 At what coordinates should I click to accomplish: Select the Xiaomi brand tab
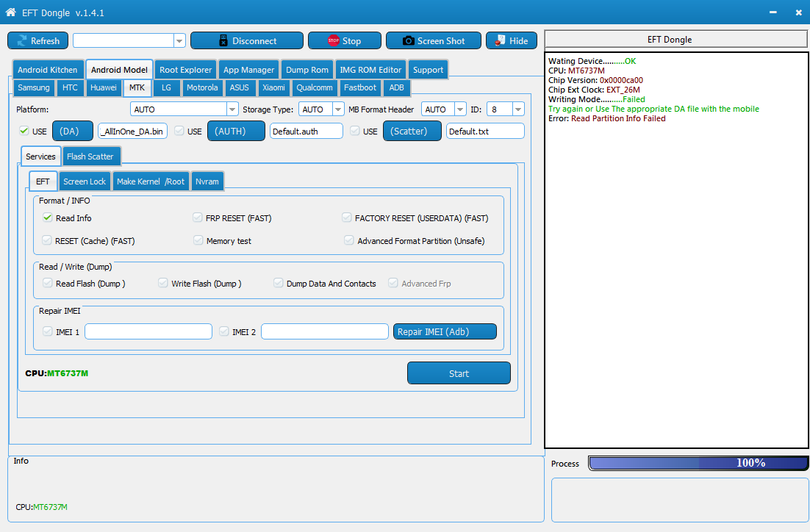273,87
